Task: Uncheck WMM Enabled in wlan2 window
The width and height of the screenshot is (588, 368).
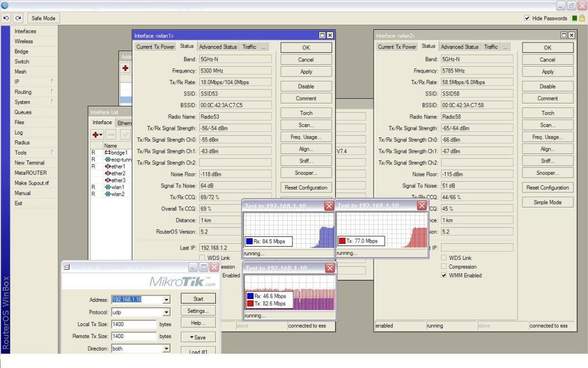Action: [x=444, y=275]
